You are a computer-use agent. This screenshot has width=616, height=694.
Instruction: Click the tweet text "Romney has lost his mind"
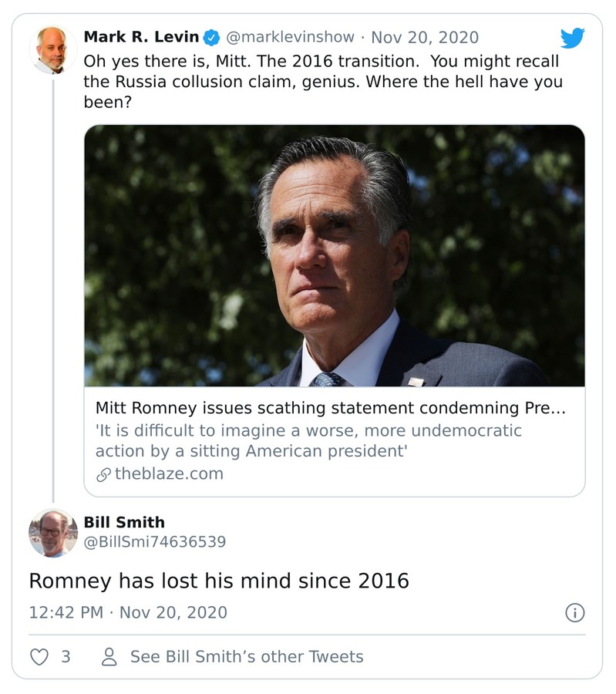click(x=219, y=581)
